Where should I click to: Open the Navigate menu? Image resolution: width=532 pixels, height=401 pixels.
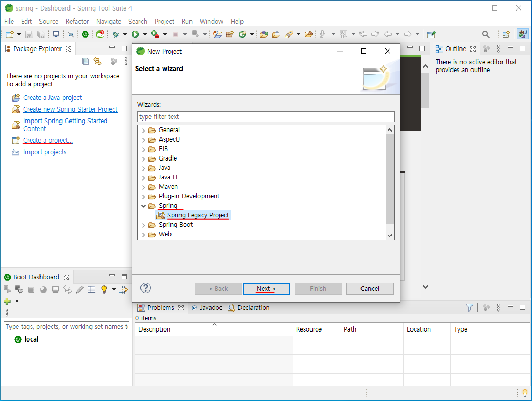(108, 22)
